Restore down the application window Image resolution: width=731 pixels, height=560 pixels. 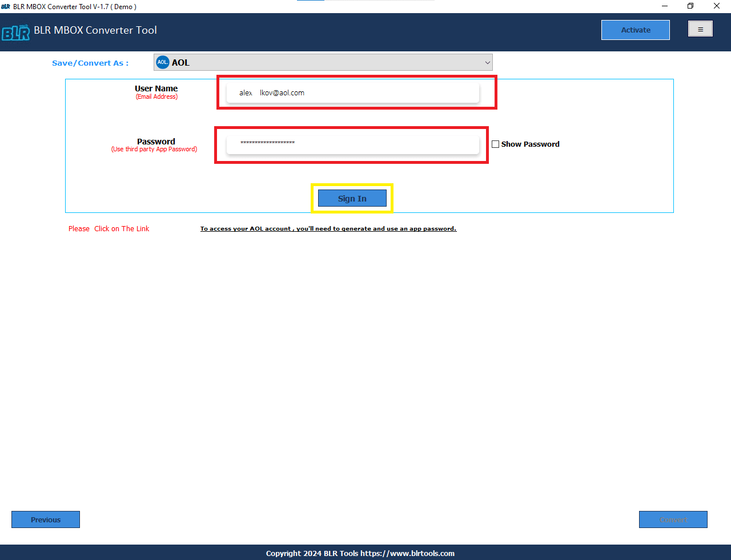pyautogui.click(x=690, y=6)
